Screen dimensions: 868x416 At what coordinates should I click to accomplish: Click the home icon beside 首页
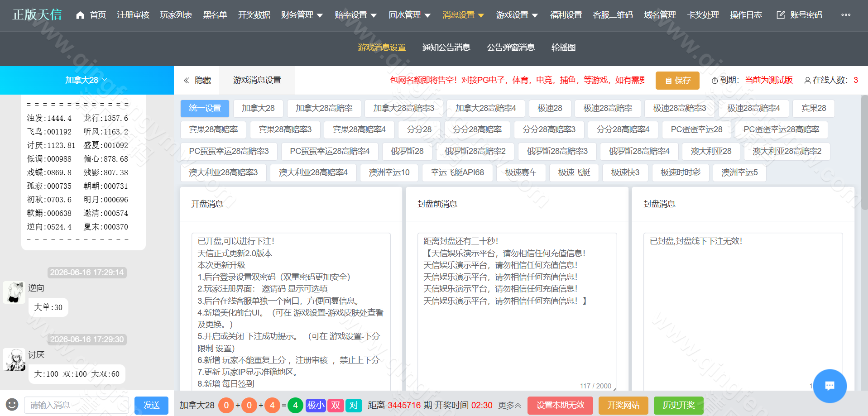tap(80, 15)
